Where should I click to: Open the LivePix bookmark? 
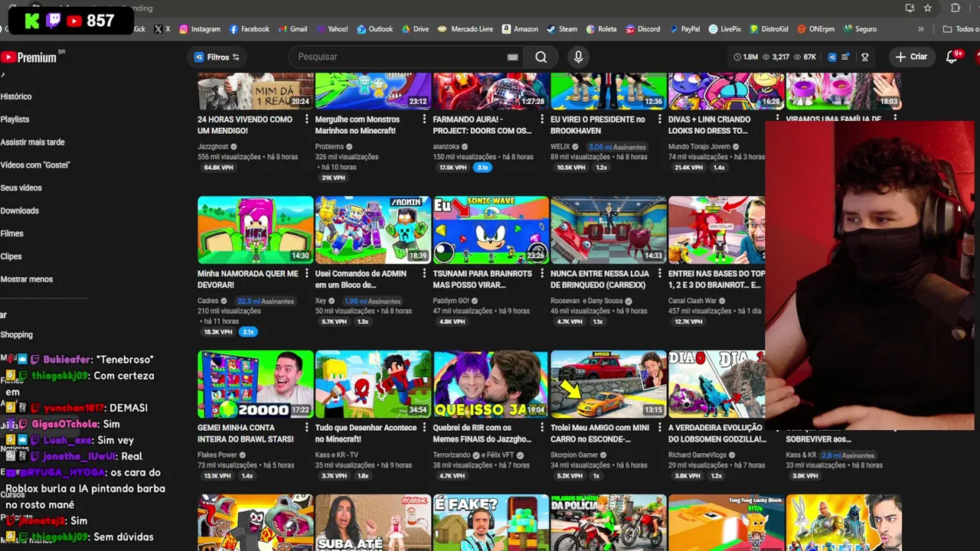725,29
